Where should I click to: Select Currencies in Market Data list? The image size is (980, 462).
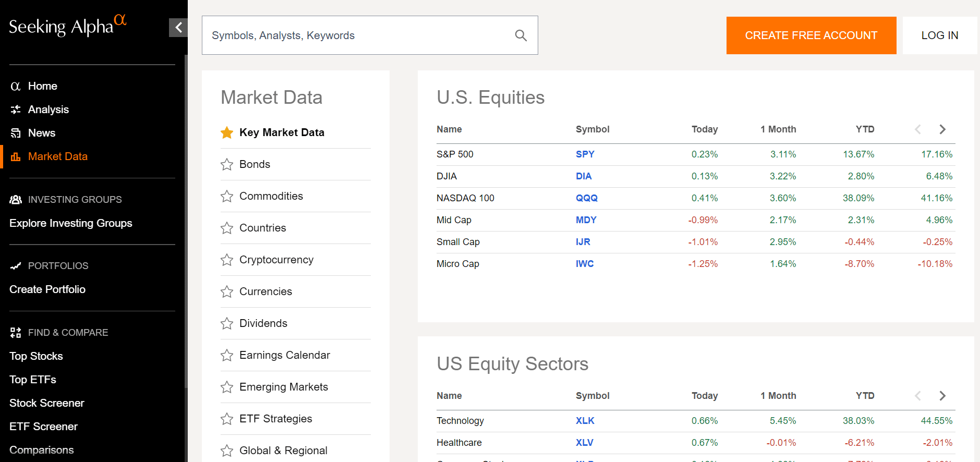[x=265, y=291]
